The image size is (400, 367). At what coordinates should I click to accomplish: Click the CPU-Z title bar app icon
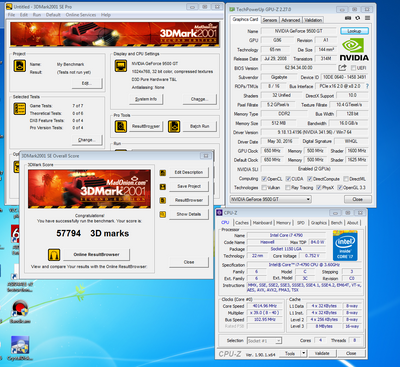[220, 213]
